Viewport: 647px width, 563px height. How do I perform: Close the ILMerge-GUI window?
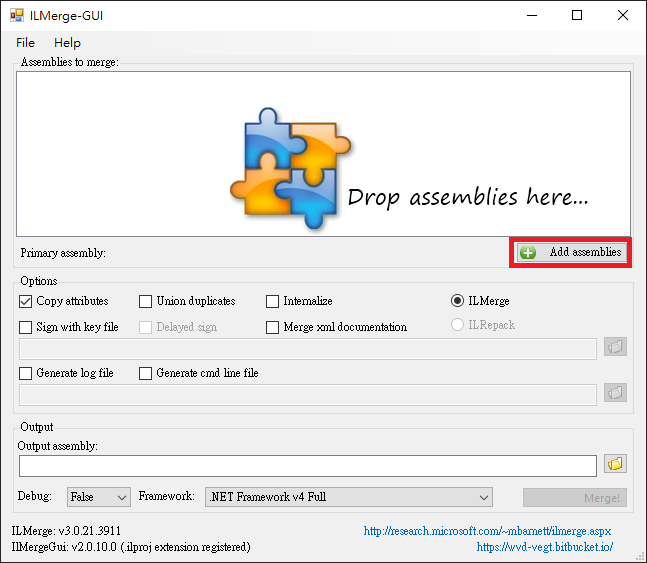point(623,15)
